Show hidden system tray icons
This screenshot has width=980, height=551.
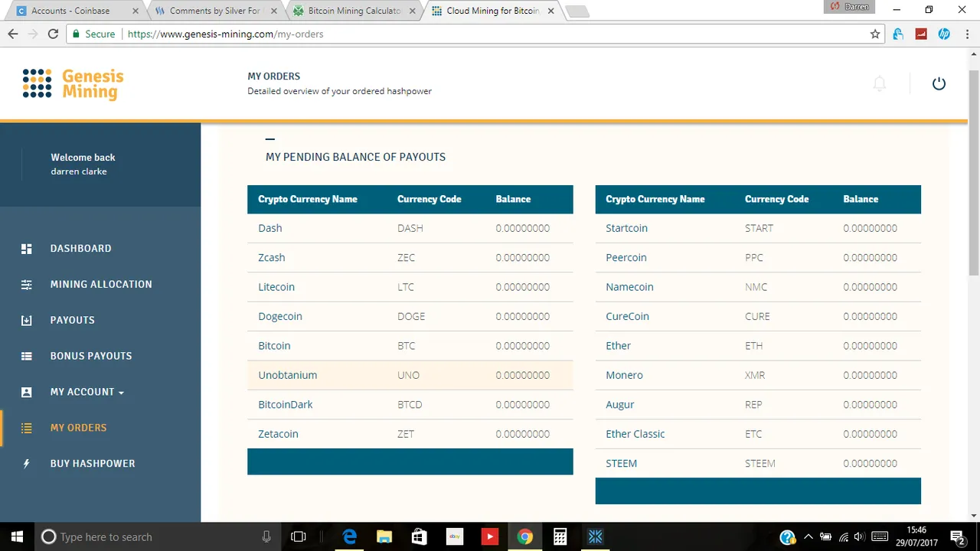pyautogui.click(x=808, y=537)
